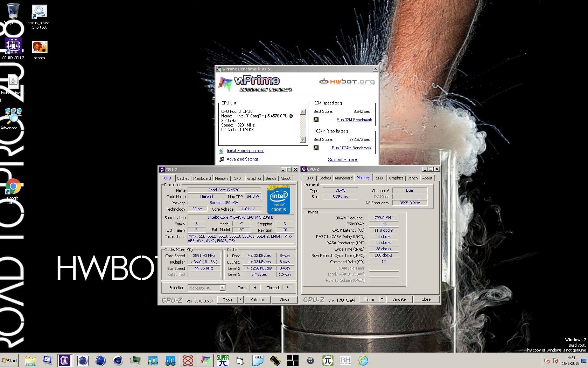588x368 pixels.
Task: Launch Internet Explorer from the taskbar
Action: [x=363, y=361]
